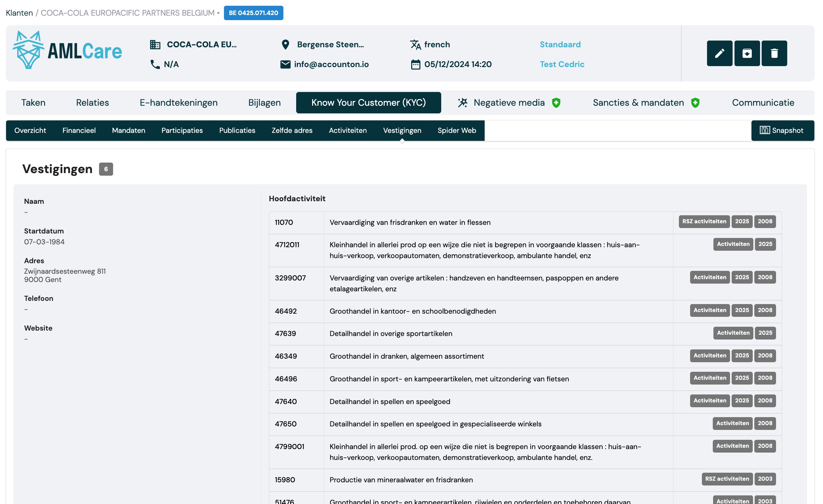
Task: Switch to the Taken tab
Action: pos(34,103)
